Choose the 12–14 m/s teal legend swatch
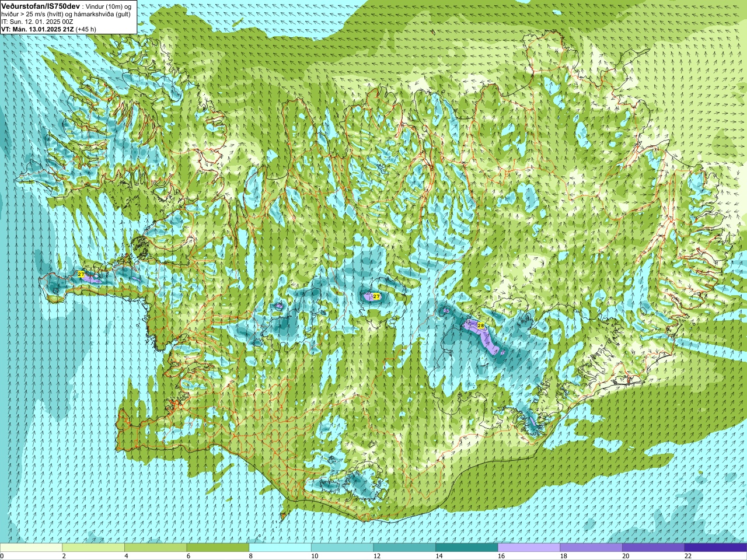747x560 pixels. pyautogui.click(x=404, y=548)
